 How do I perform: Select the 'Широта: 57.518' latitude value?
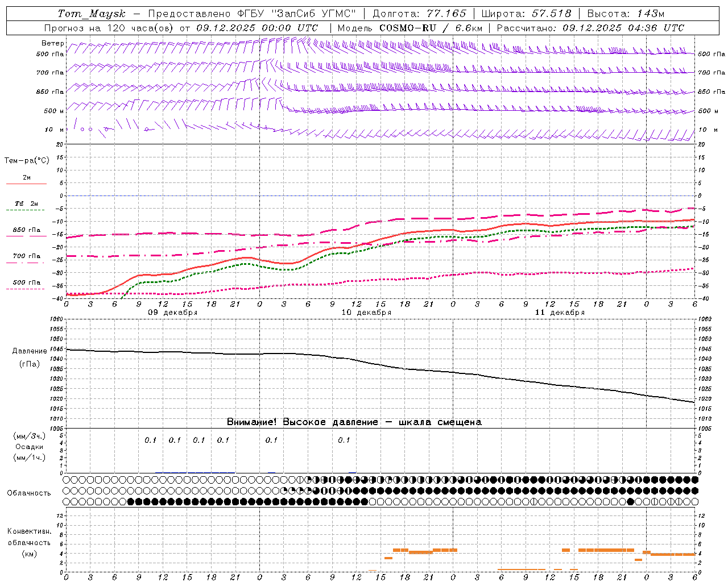click(x=526, y=14)
